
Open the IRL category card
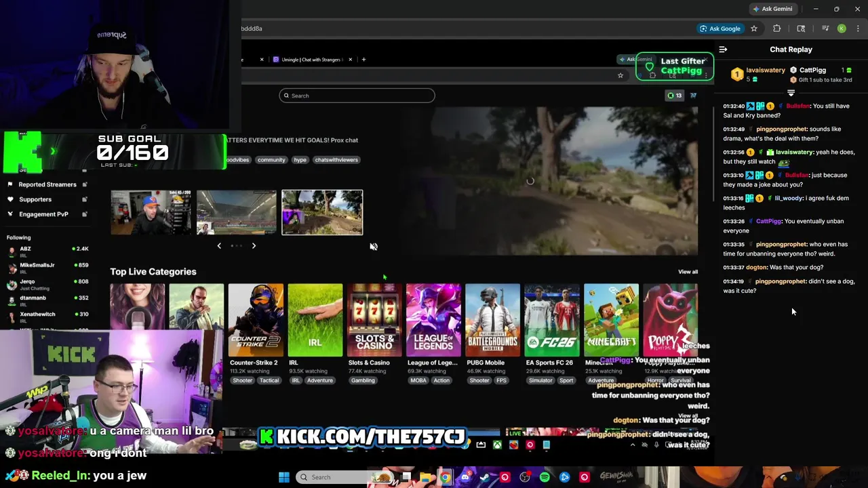[315, 321]
